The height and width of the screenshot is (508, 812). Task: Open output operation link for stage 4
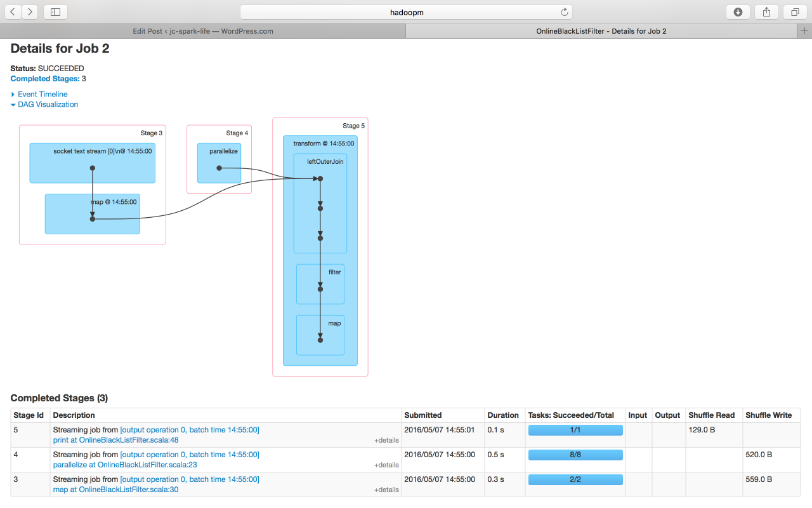[190, 455]
